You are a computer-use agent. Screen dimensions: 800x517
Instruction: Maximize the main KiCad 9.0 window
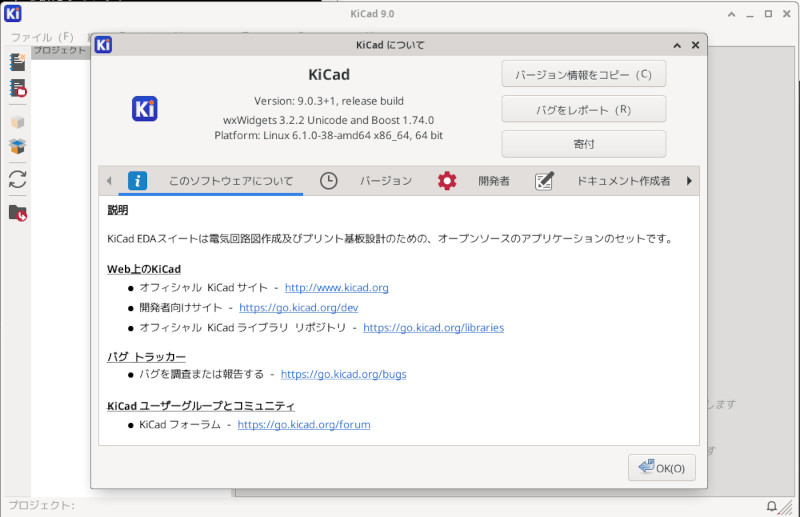click(768, 14)
